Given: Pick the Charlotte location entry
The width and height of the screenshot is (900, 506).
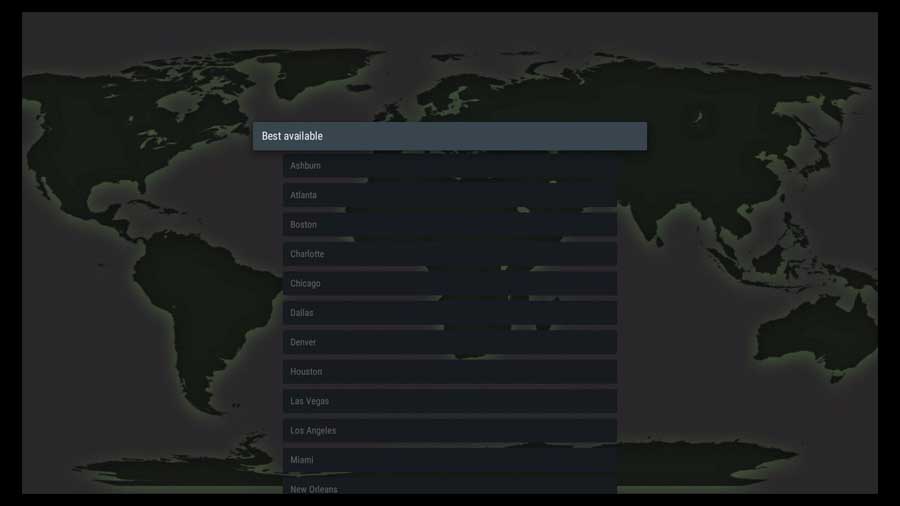Looking at the screenshot, I should coord(449,254).
